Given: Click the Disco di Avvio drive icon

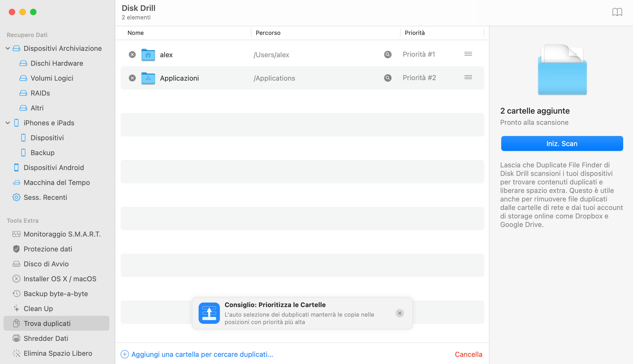Looking at the screenshot, I should [x=17, y=264].
